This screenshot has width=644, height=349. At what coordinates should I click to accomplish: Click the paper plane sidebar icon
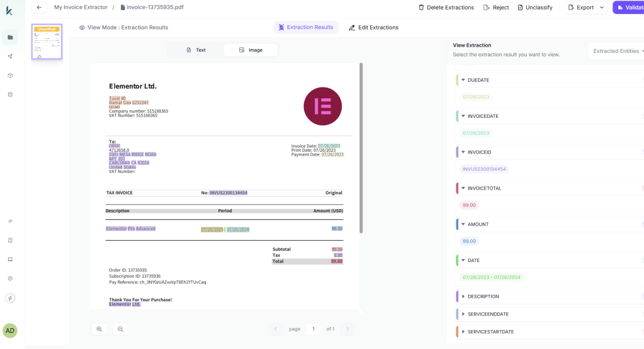pos(10,57)
